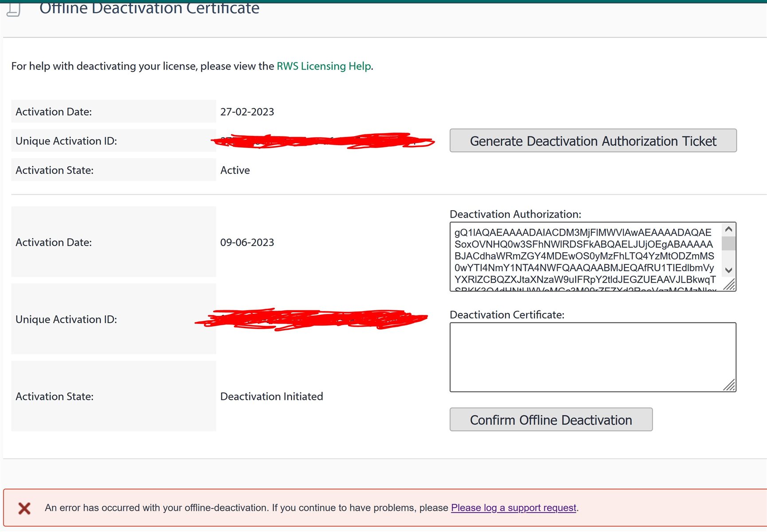Click the activation date 09-06-2023
Image resolution: width=767 pixels, height=532 pixels.
pyautogui.click(x=247, y=243)
